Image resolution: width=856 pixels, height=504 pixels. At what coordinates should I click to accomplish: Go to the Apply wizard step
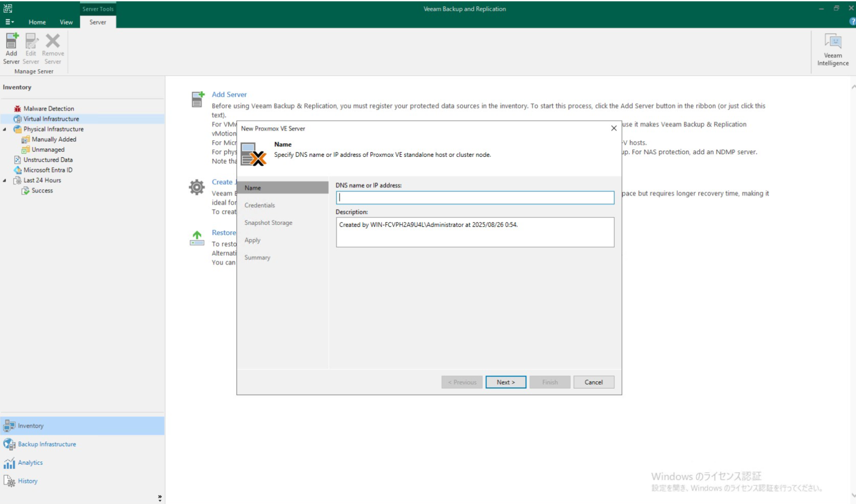[252, 240]
